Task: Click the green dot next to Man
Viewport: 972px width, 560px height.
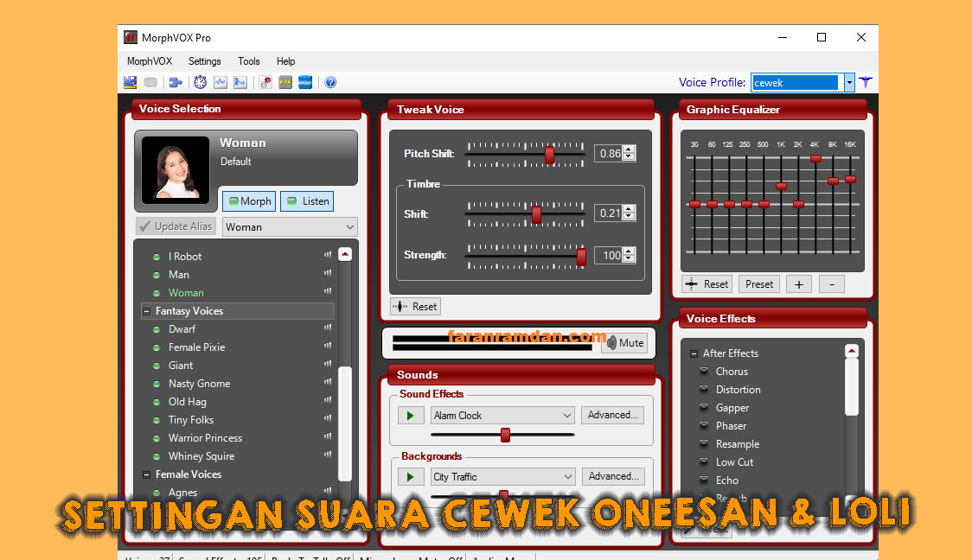Action: tap(157, 275)
